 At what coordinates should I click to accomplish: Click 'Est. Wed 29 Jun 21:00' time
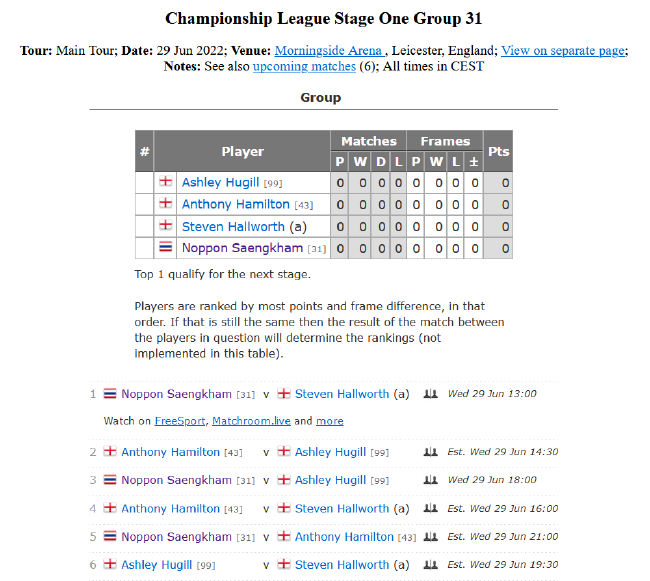[x=502, y=537]
